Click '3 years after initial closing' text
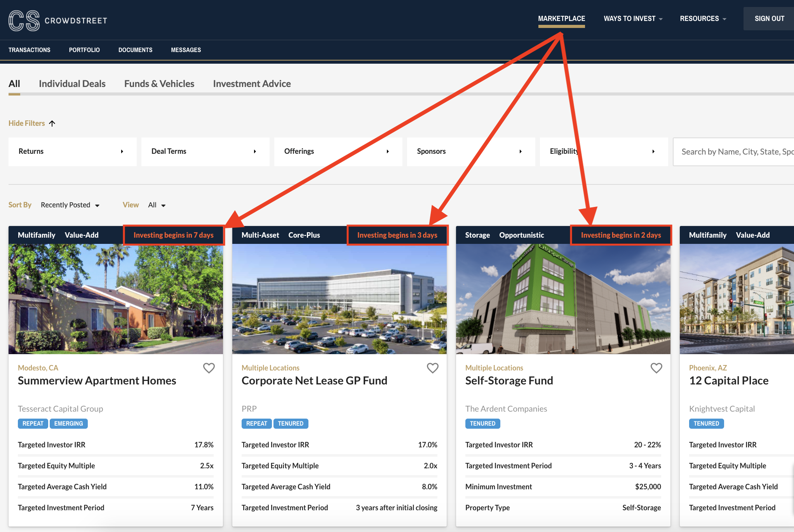 (397, 508)
